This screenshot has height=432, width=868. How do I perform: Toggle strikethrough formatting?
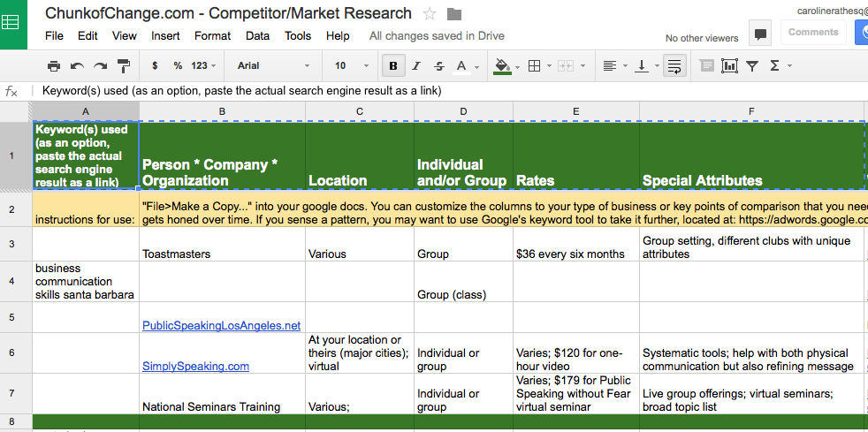439,66
